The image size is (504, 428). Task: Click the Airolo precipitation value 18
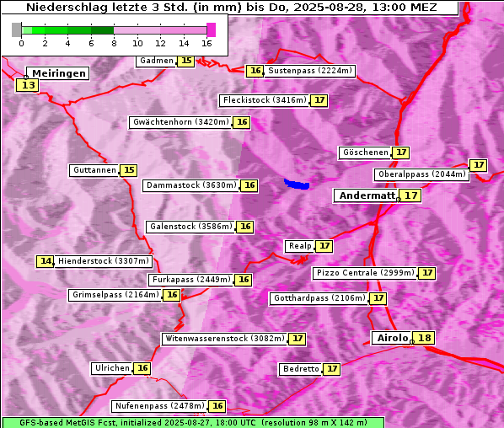click(x=424, y=338)
